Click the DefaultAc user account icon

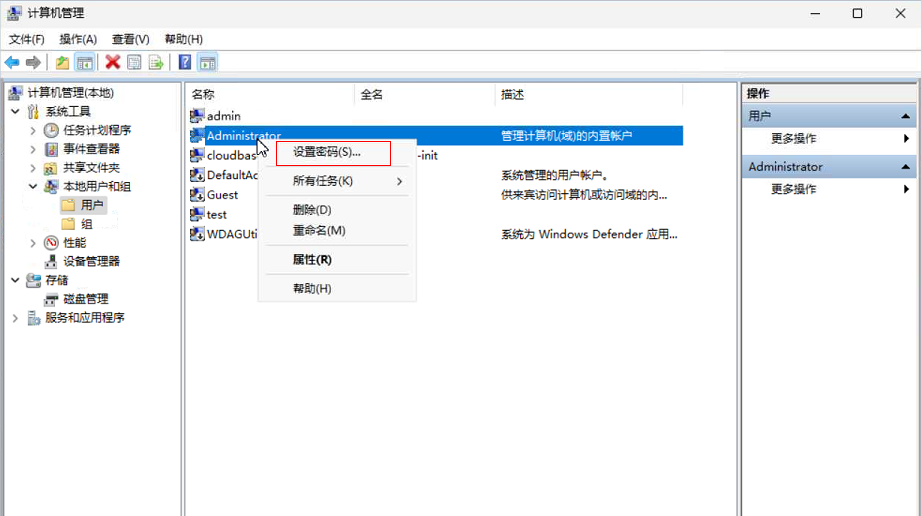(x=197, y=175)
